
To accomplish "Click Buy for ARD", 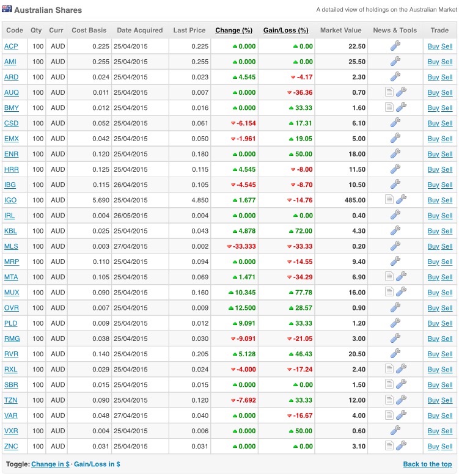I will pos(433,77).
